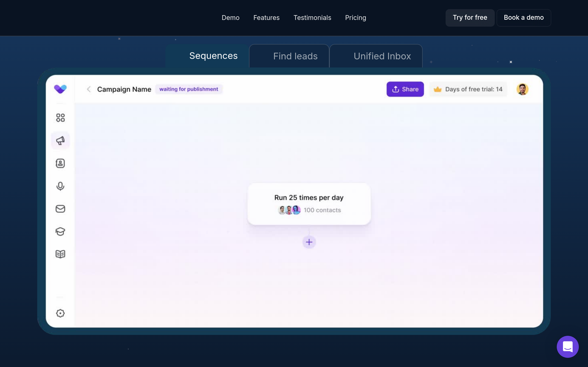Image resolution: width=588 pixels, height=367 pixels.
Task: Click the waiting for publishment badge
Action: (189, 89)
